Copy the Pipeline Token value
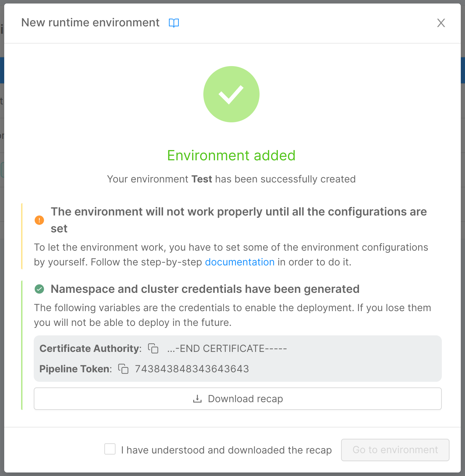 (x=123, y=368)
